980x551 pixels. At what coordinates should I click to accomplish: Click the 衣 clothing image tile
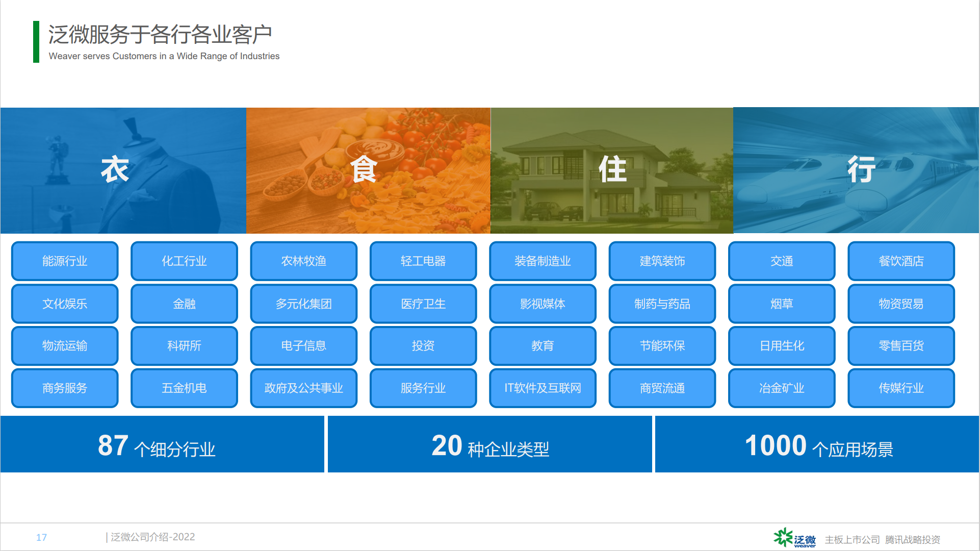(123, 170)
